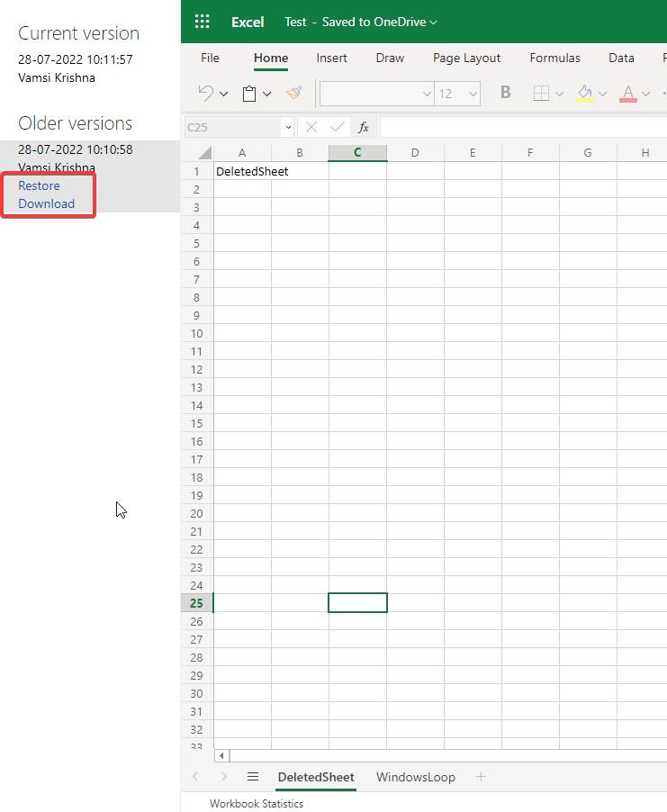Open the font size dropdown

(x=472, y=94)
